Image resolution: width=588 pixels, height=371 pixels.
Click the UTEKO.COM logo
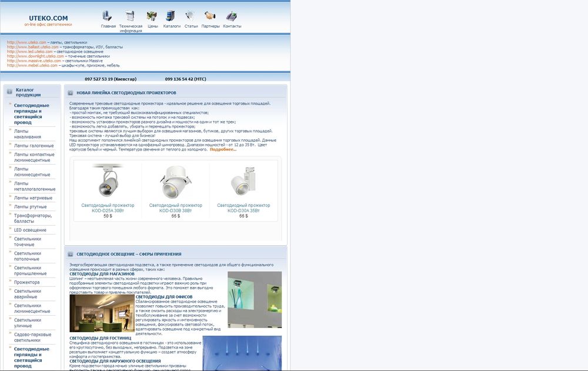pyautogui.click(x=48, y=18)
